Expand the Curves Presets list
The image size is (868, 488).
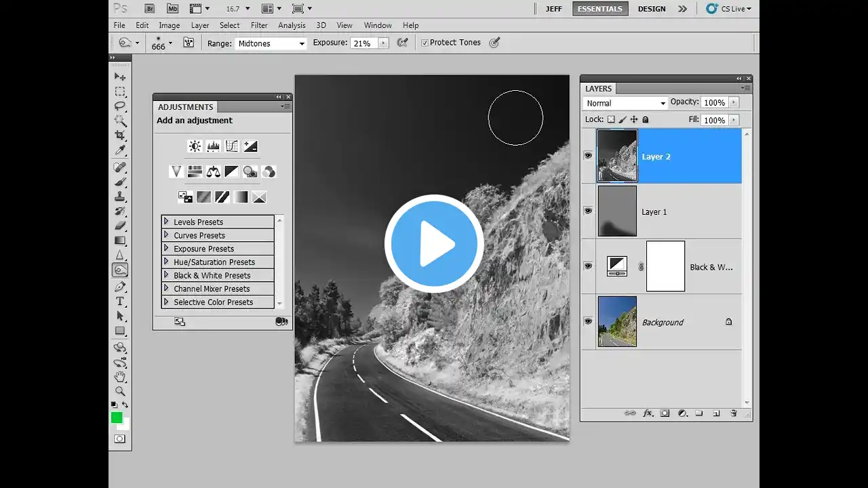(x=166, y=235)
